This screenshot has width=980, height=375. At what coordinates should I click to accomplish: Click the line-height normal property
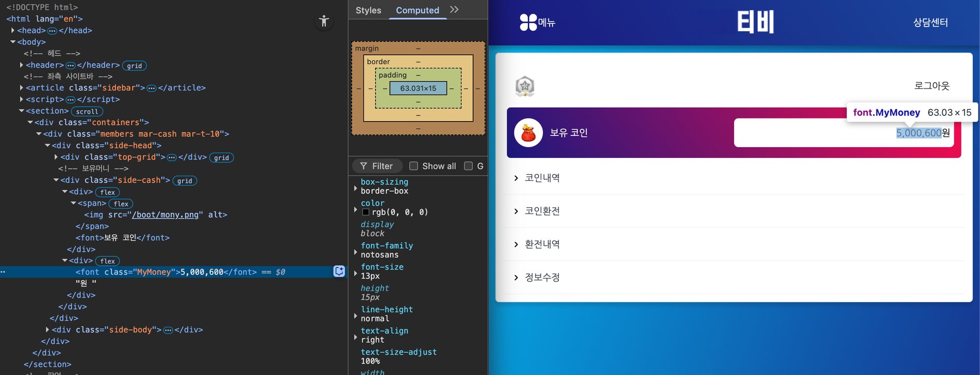(387, 314)
